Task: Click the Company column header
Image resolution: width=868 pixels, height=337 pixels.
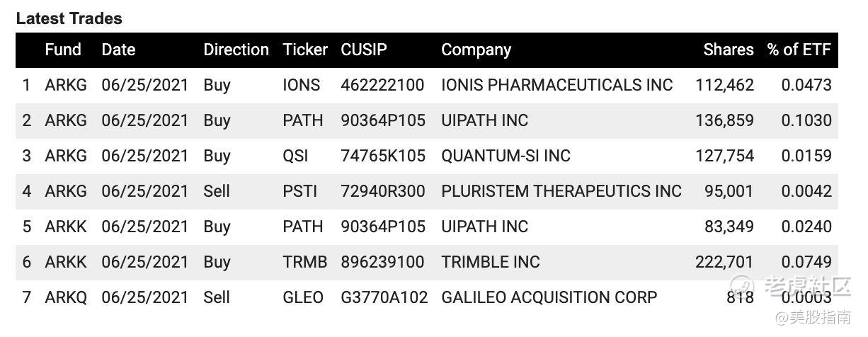Action: tap(476, 50)
